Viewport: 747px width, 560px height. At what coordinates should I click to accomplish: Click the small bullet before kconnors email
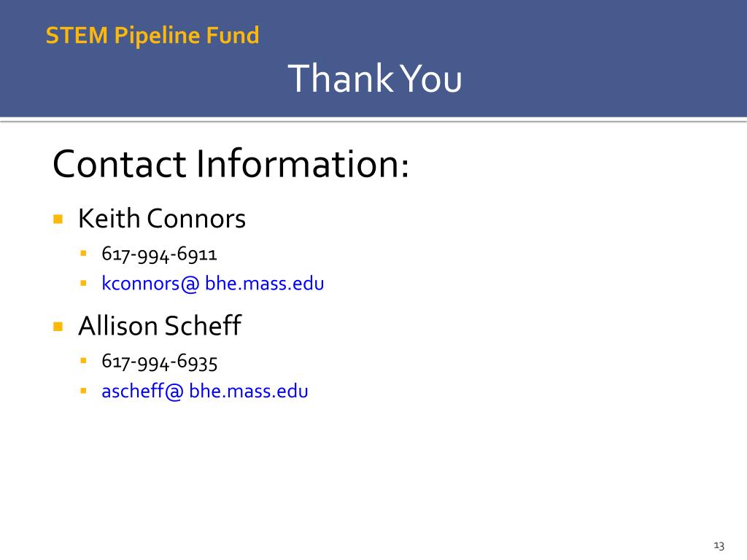(x=83, y=284)
